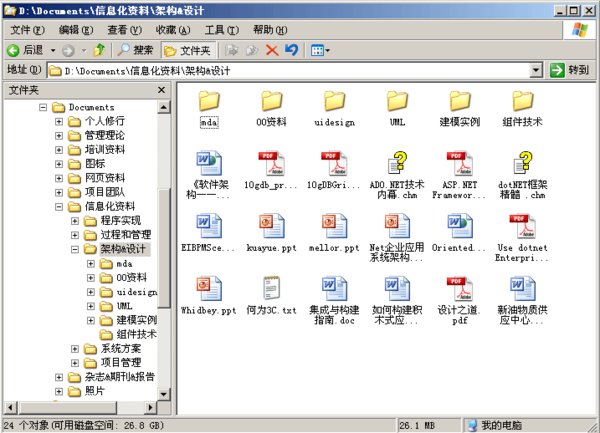This screenshot has height=433, width=600.
Task: Toggle the 文件夹 folders pane button
Action: [x=187, y=49]
